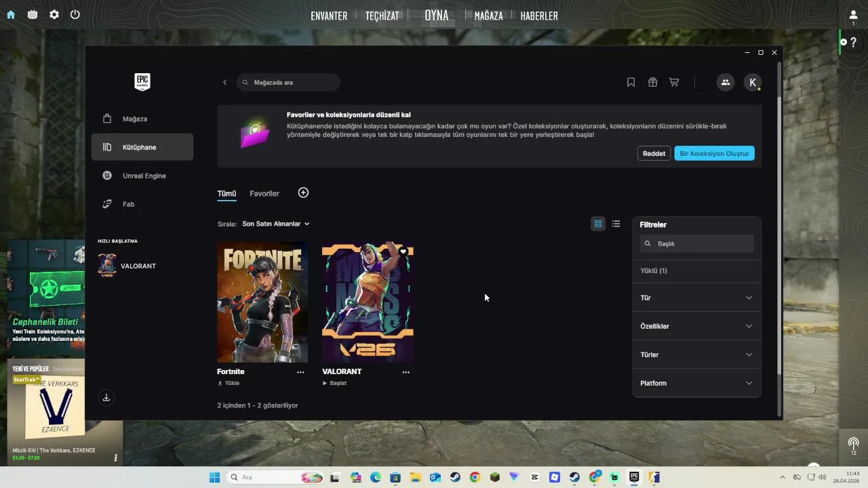Select Kütüphane in the sidebar
868x488 pixels.
coord(142,147)
